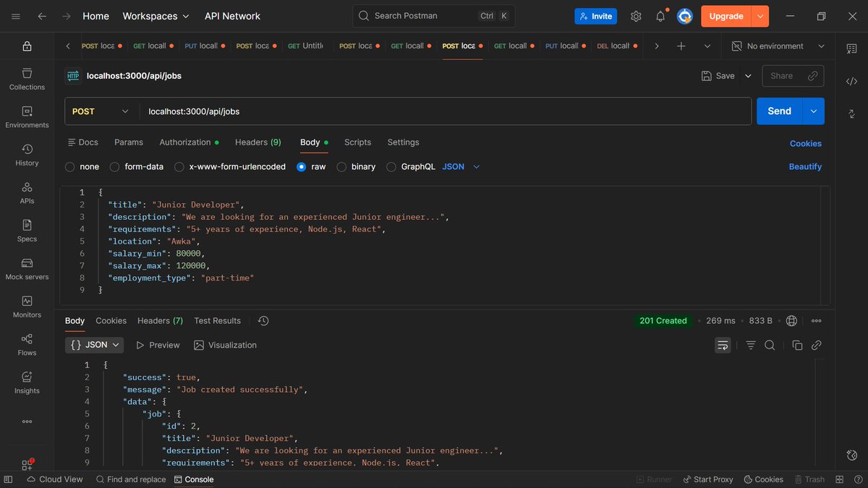This screenshot has height=488, width=868.
Task: Search within the response body
Action: [770, 346]
